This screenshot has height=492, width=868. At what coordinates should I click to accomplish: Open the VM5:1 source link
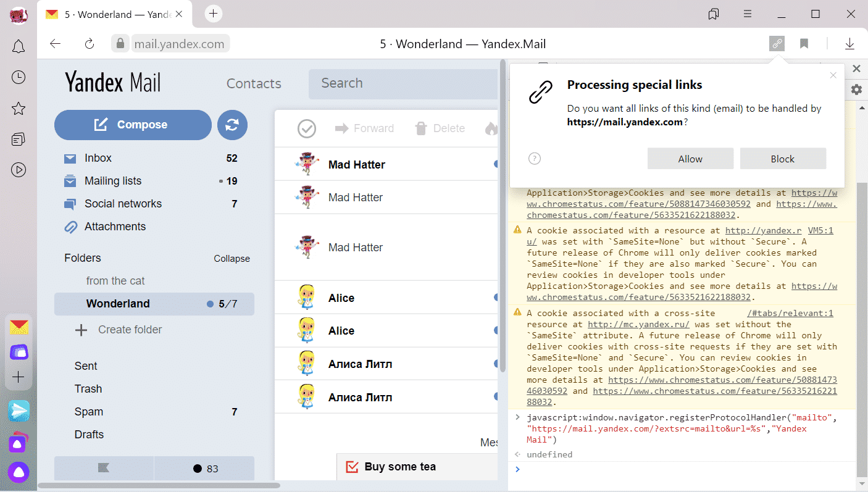point(820,230)
